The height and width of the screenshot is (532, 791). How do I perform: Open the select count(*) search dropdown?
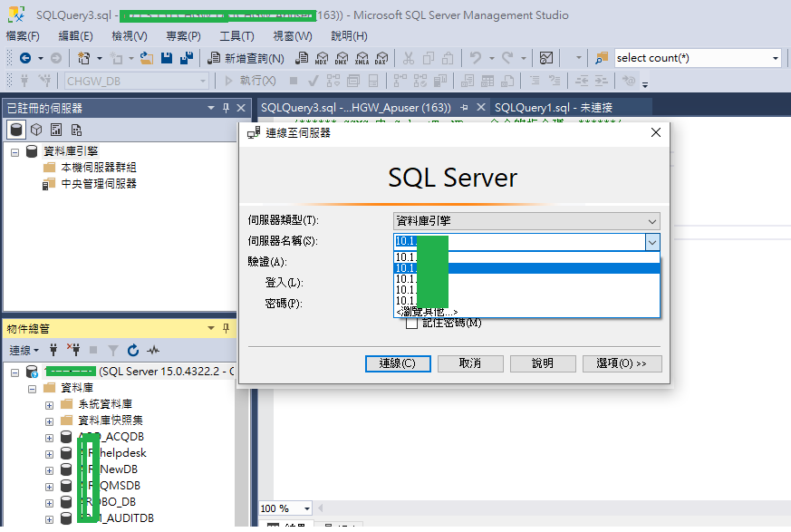coord(776,58)
